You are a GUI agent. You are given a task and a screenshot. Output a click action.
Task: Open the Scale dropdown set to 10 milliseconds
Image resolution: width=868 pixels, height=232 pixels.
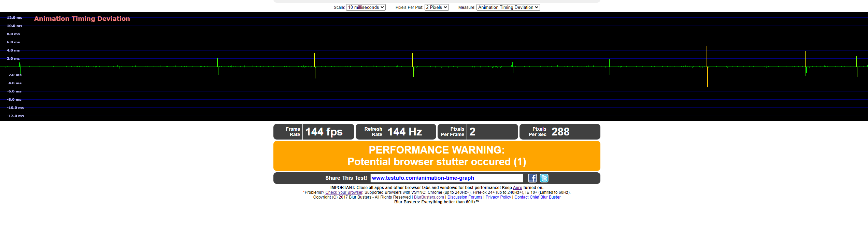366,7
